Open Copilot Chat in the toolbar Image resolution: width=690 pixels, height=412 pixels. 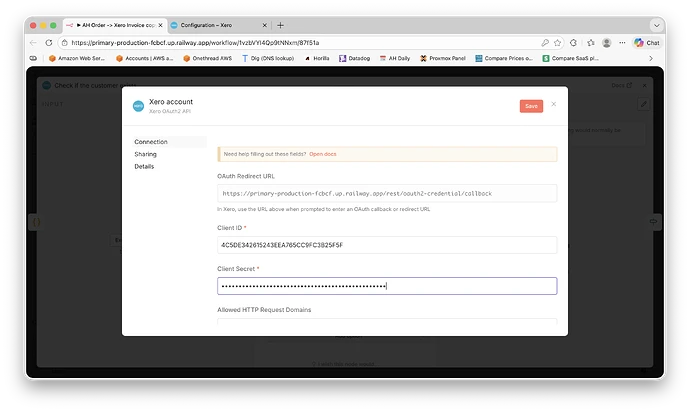647,43
